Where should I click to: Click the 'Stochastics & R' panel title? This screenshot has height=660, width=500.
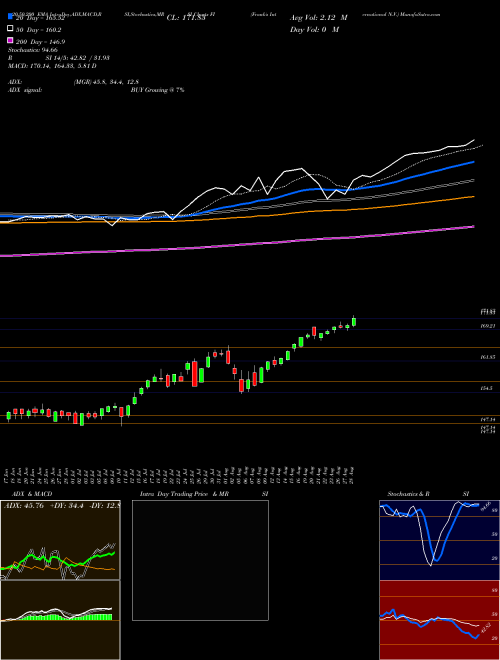(x=408, y=494)
